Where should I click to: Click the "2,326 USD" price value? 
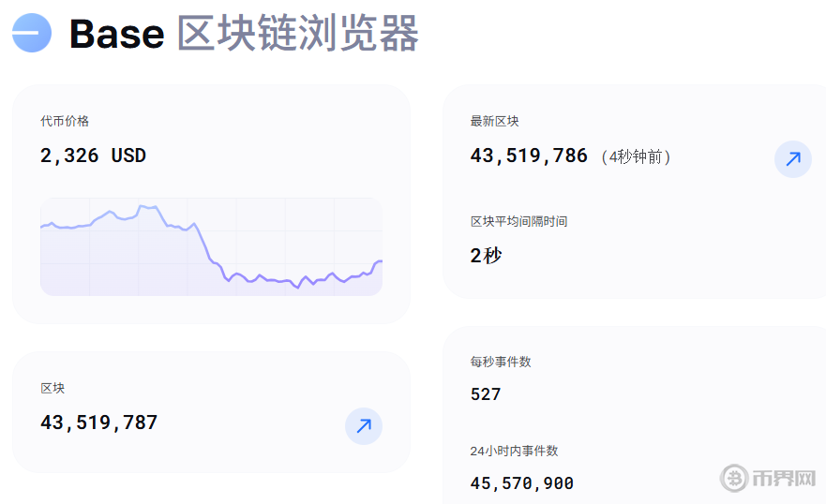point(93,156)
